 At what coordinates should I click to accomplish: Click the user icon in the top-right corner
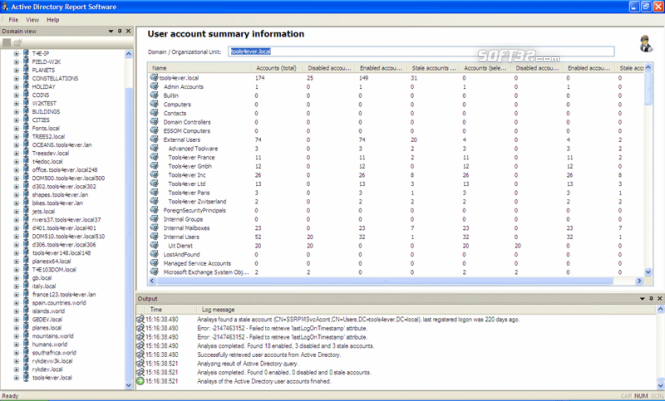[646, 43]
